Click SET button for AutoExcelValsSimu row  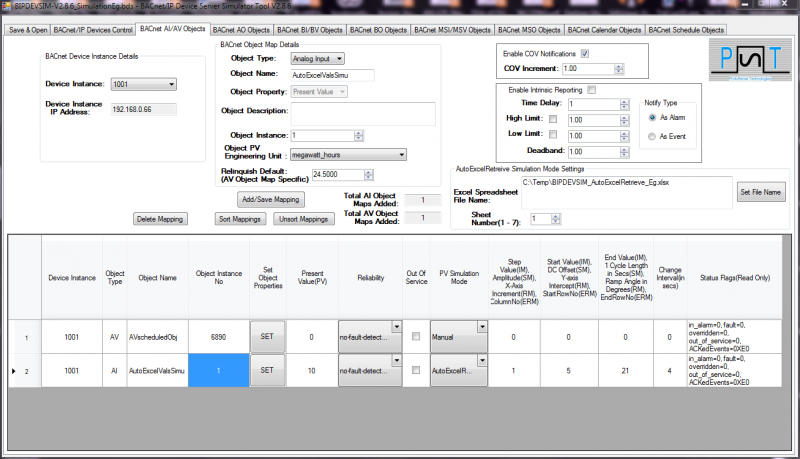266,370
